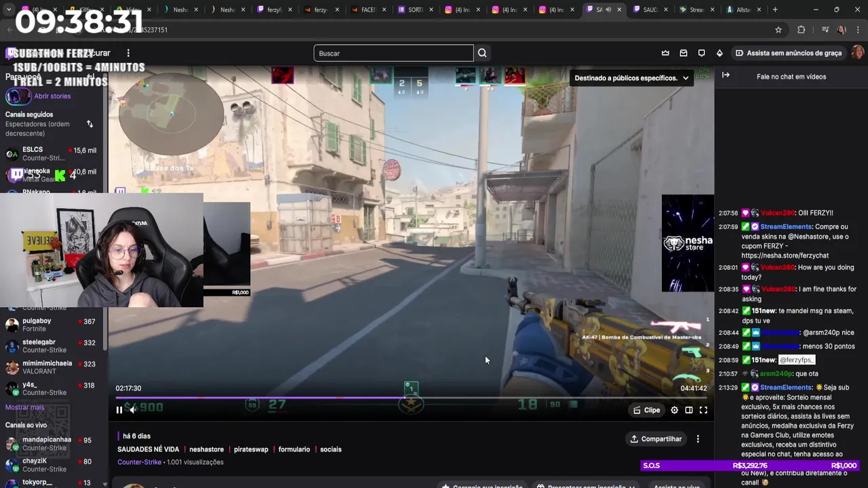Click the Compartilhar share button
Image resolution: width=868 pixels, height=488 pixels.
[656, 439]
